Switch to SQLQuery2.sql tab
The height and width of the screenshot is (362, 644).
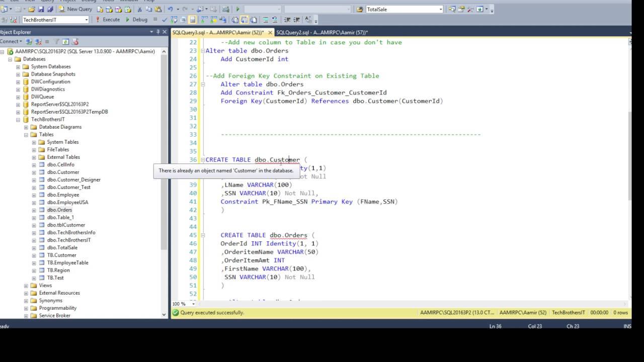(x=322, y=32)
